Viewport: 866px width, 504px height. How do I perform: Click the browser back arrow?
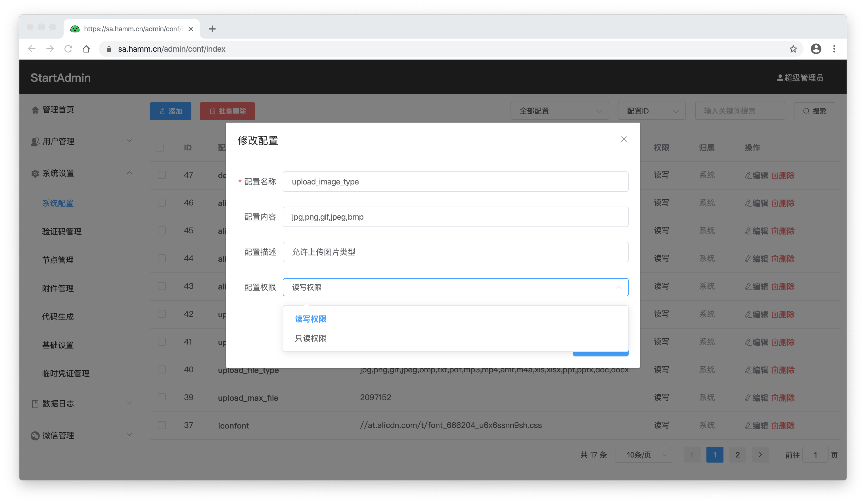pos(32,49)
